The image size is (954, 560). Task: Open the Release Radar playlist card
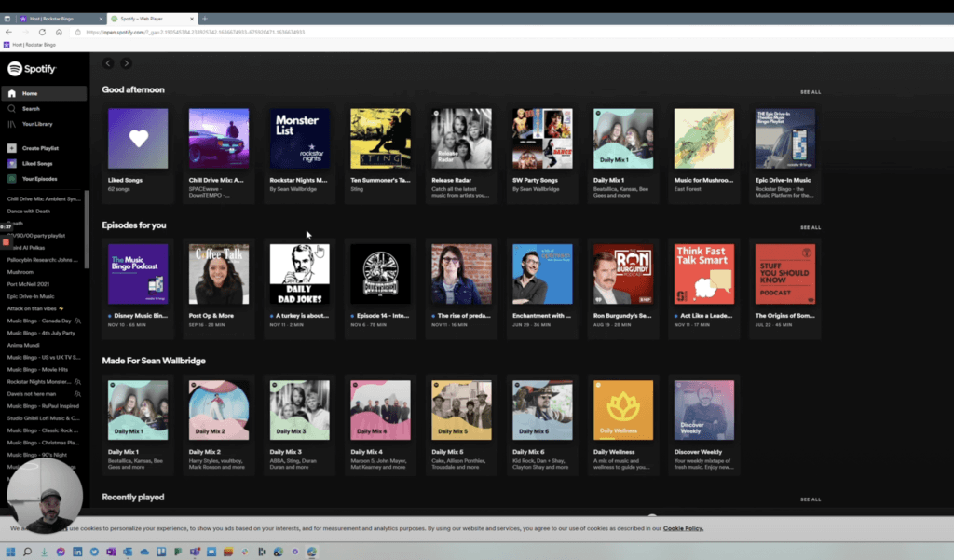click(x=461, y=153)
